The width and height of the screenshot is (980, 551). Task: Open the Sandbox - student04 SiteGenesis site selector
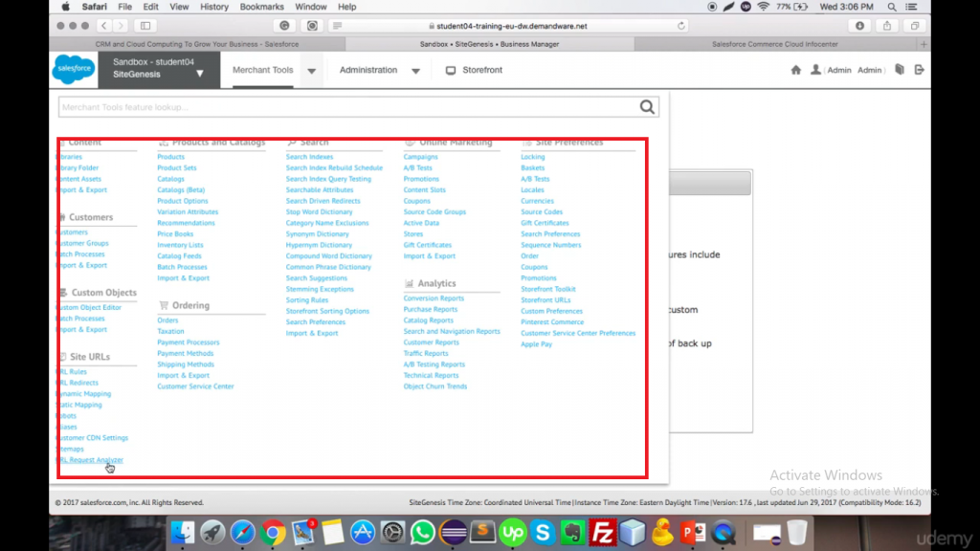(158, 69)
